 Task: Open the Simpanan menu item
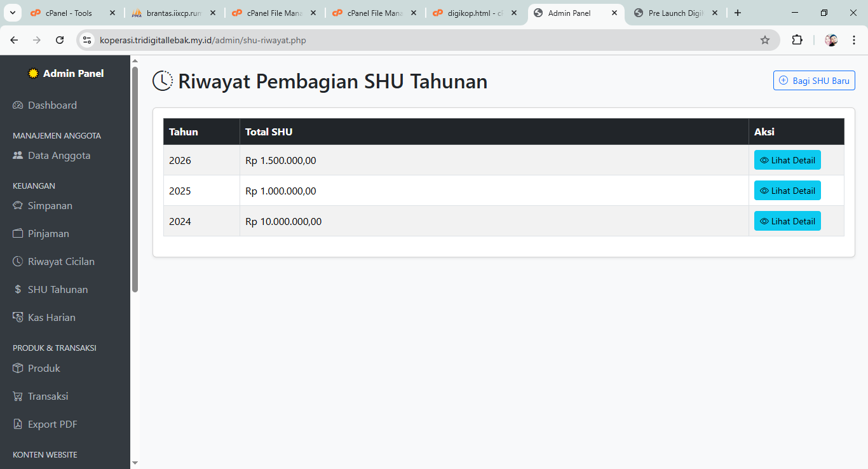[x=50, y=206]
